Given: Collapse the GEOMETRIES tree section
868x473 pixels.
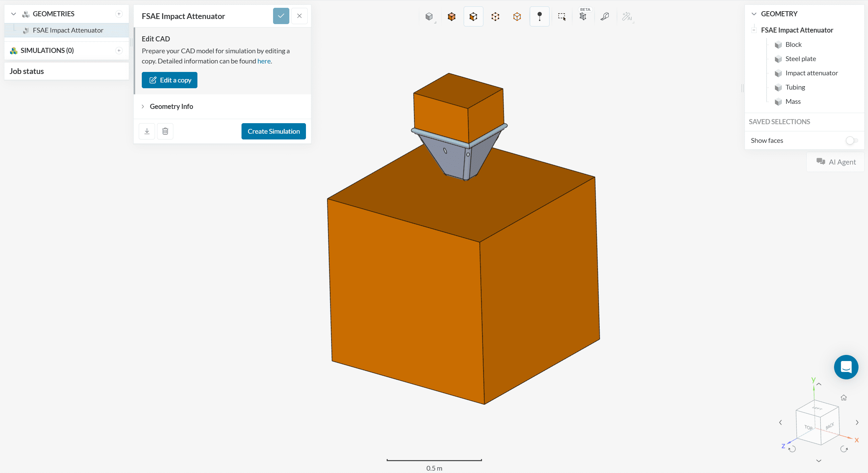Looking at the screenshot, I should coord(14,14).
